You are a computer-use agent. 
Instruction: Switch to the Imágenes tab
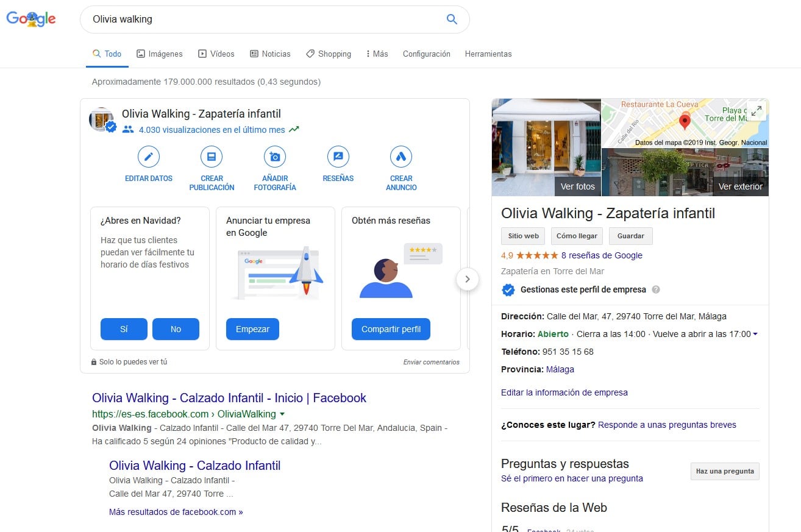(x=159, y=54)
